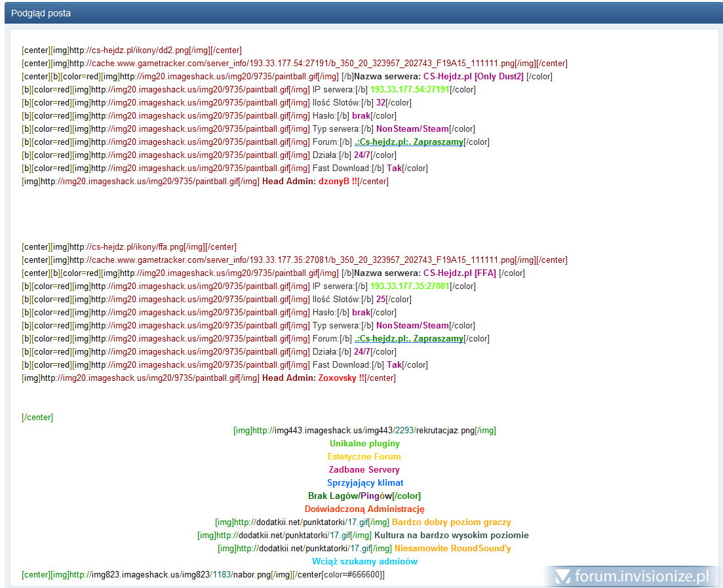Click the invisionize logo icon in watermark
Image resolution: width=723 pixels, height=588 pixels.
pyautogui.click(x=562, y=576)
